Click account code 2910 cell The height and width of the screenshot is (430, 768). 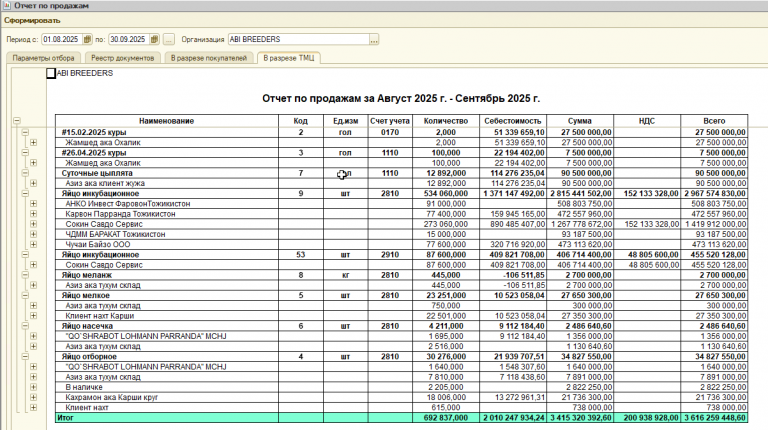coord(390,255)
